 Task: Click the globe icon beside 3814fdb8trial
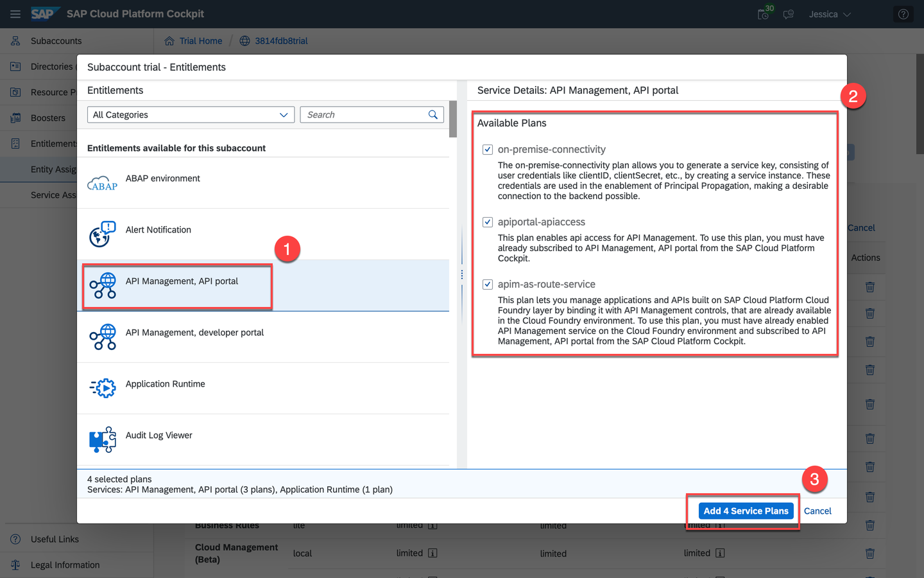[244, 40]
